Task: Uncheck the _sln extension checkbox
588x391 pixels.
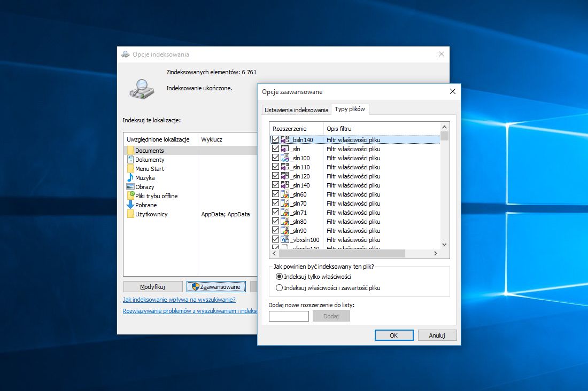Action: coord(275,148)
